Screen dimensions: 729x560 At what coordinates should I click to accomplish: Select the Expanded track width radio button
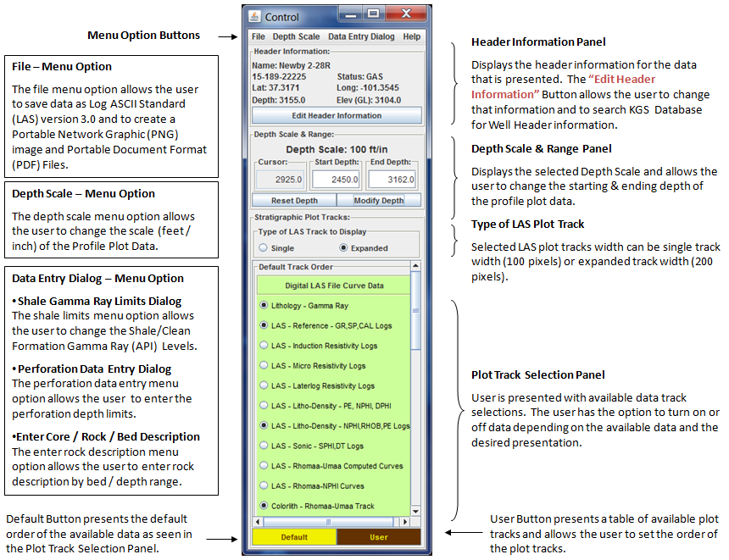pos(343,247)
